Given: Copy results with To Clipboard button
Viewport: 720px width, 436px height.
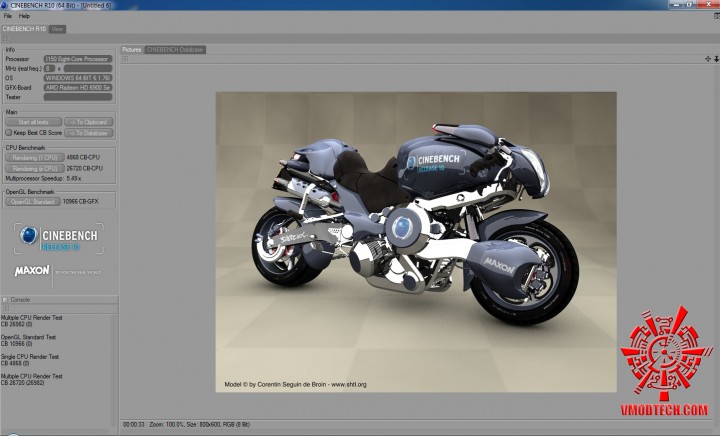Looking at the screenshot, I should [x=89, y=122].
